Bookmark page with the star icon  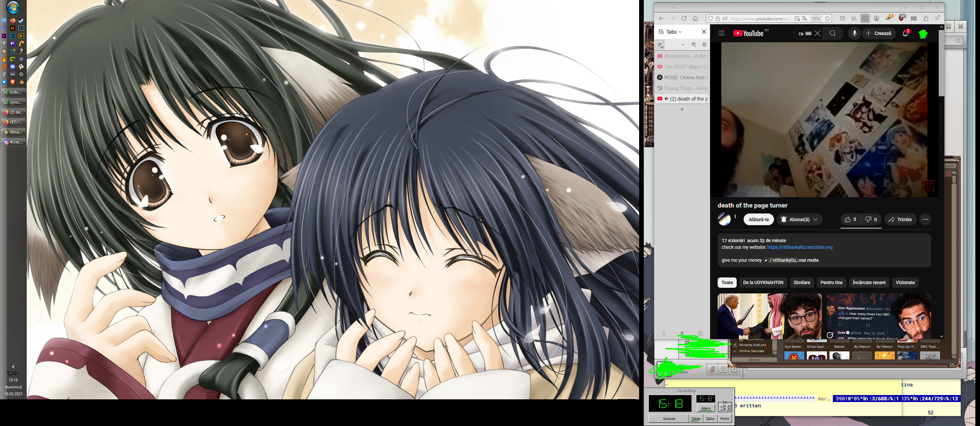coord(828,19)
